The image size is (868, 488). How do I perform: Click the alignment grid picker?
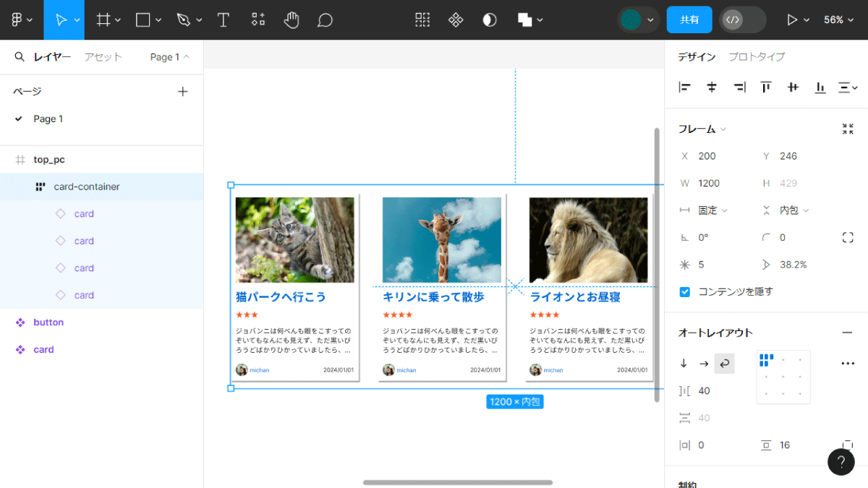coord(783,377)
